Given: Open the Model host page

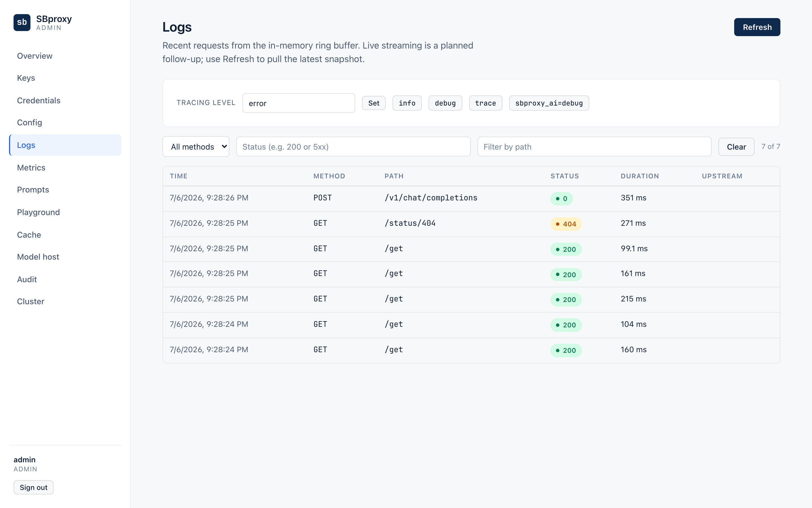Looking at the screenshot, I should point(65,257).
